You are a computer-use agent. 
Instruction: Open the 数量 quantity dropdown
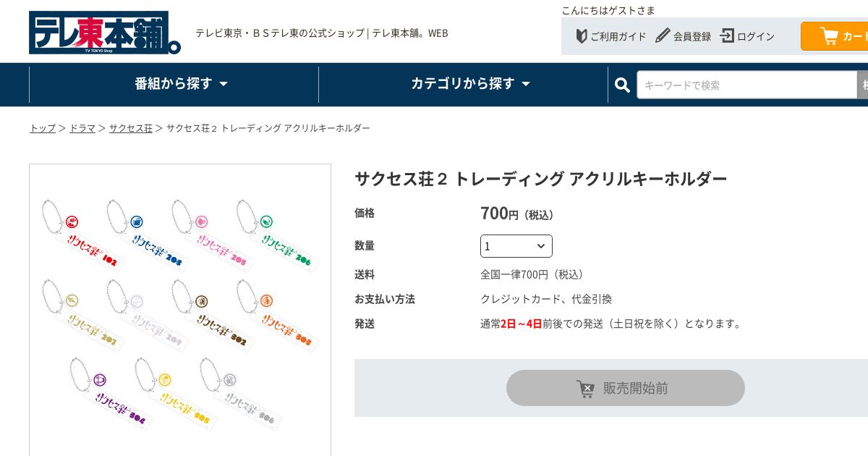pyautogui.click(x=516, y=246)
